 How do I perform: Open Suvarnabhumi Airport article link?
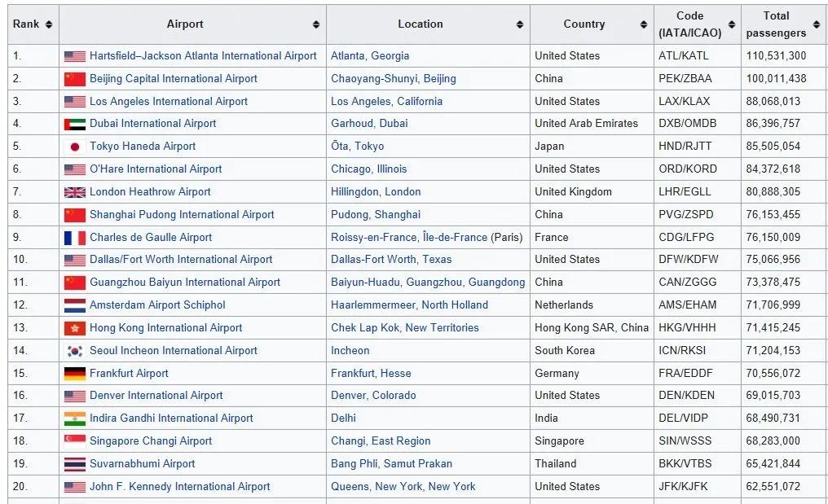coord(142,464)
